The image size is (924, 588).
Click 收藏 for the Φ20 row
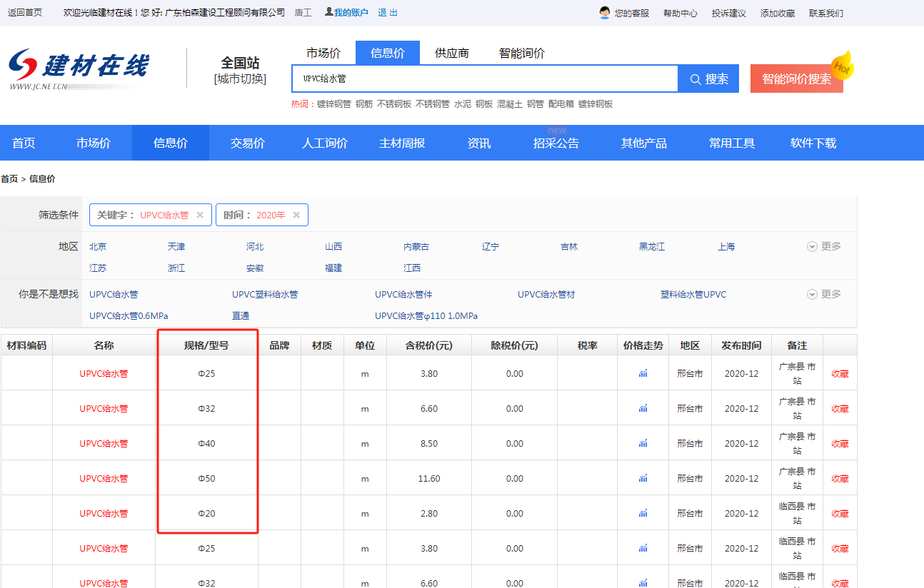pyautogui.click(x=840, y=514)
